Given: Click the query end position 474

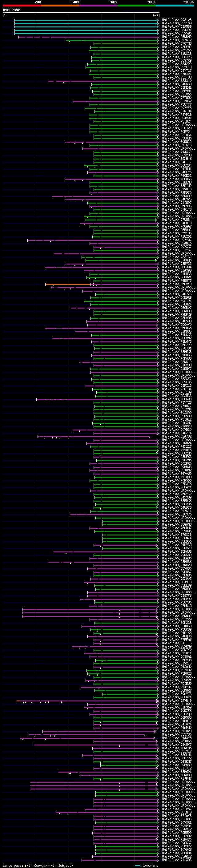Looking at the screenshot, I should tap(155, 15).
